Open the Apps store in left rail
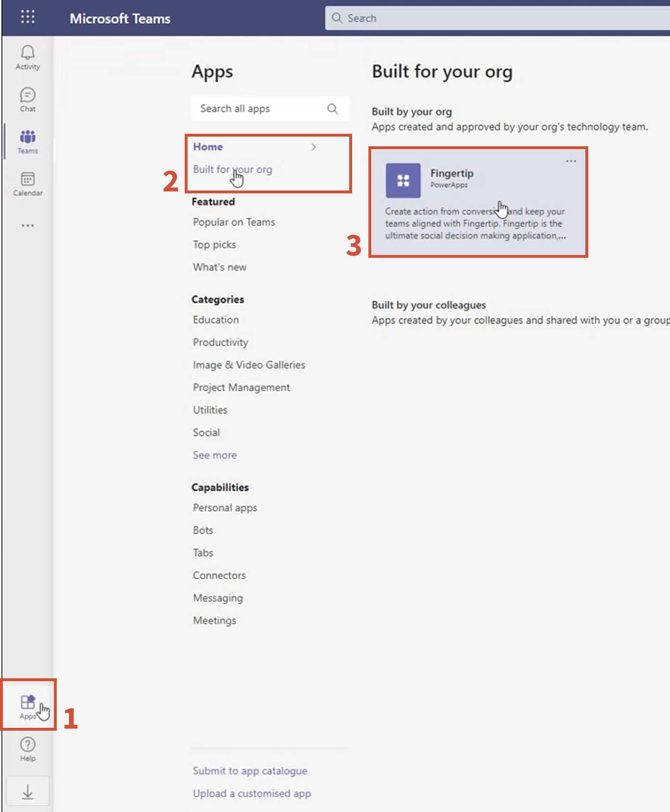 tap(28, 707)
